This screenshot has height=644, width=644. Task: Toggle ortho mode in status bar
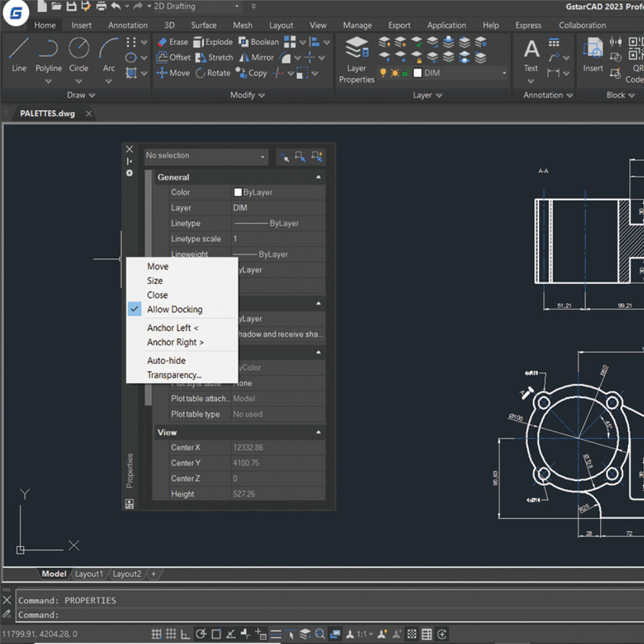click(185, 634)
